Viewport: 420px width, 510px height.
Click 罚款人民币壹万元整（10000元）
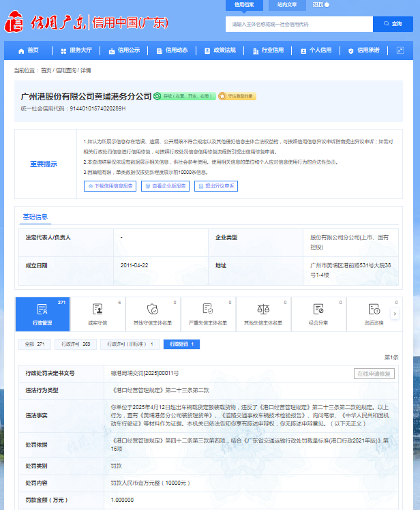tap(150, 483)
